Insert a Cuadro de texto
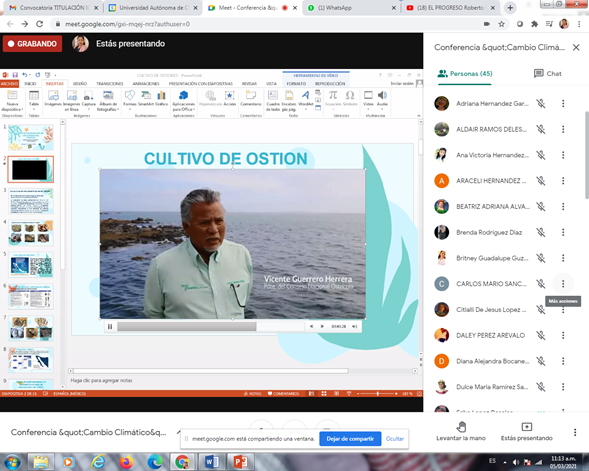Screen dimensions: 589x471 click(x=273, y=100)
